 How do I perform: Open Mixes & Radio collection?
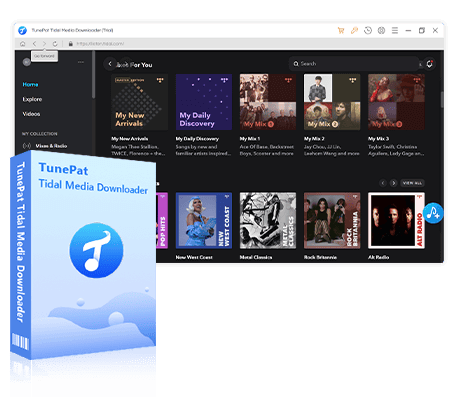point(51,146)
